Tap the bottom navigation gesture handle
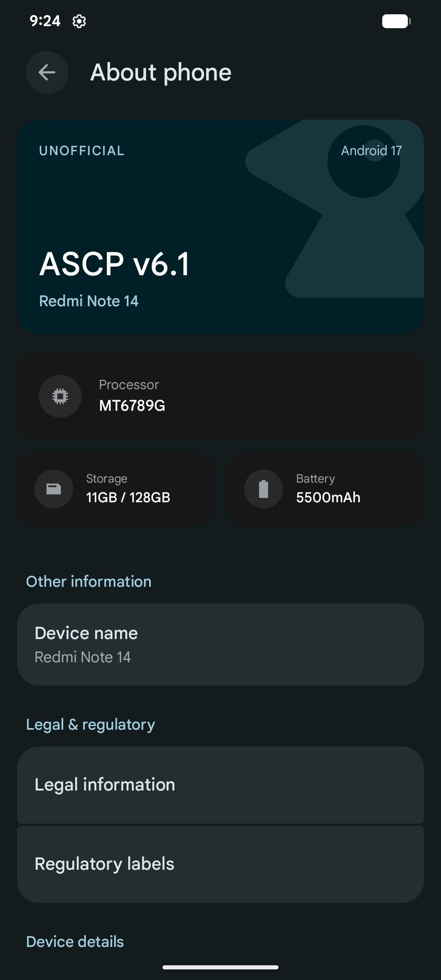 (x=220, y=967)
